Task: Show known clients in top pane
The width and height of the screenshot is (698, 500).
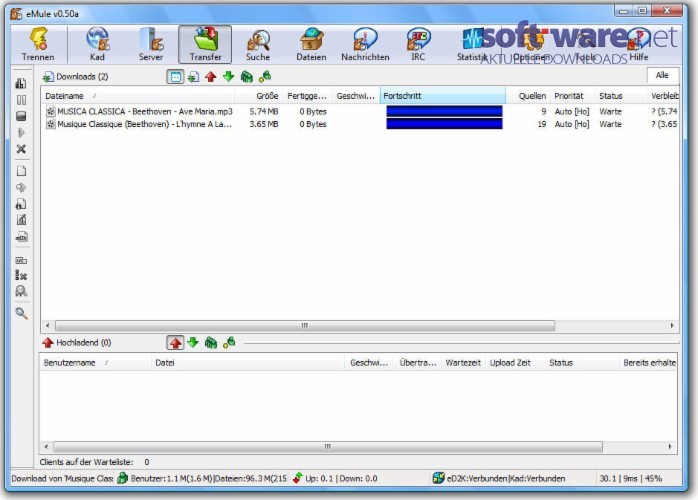Action: tap(265, 77)
